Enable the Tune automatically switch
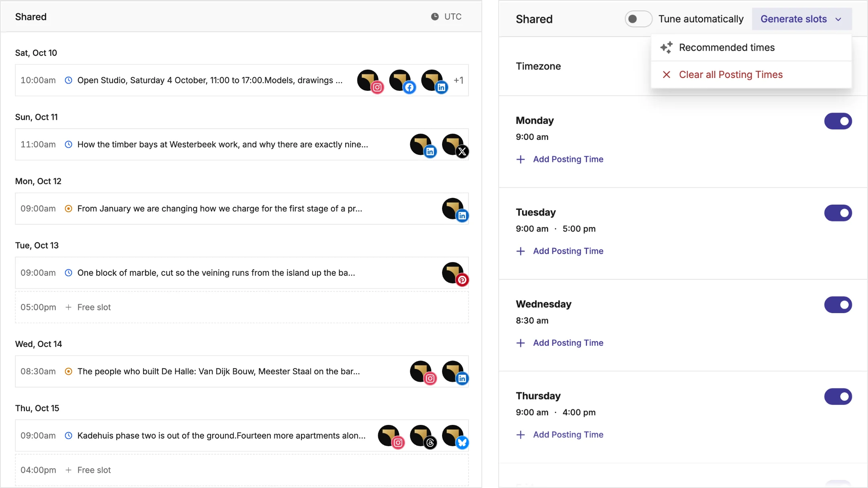The image size is (868, 488). point(638,19)
